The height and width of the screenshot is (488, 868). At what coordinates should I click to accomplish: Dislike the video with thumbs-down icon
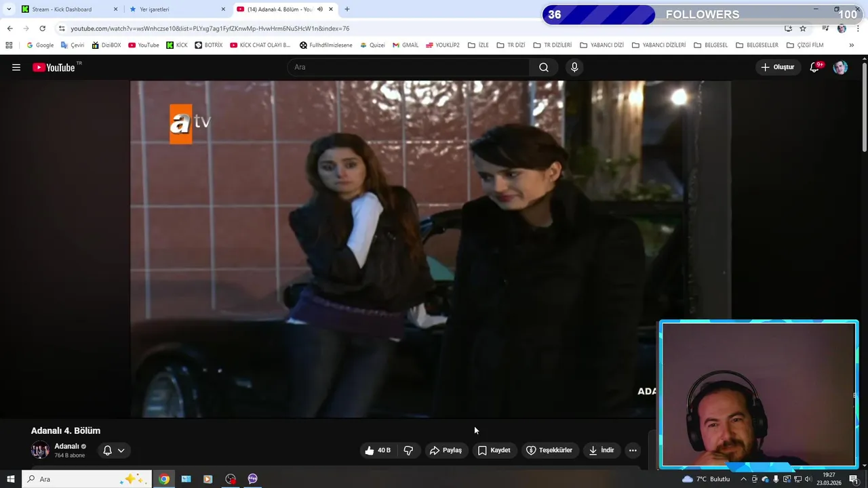[408, 450]
